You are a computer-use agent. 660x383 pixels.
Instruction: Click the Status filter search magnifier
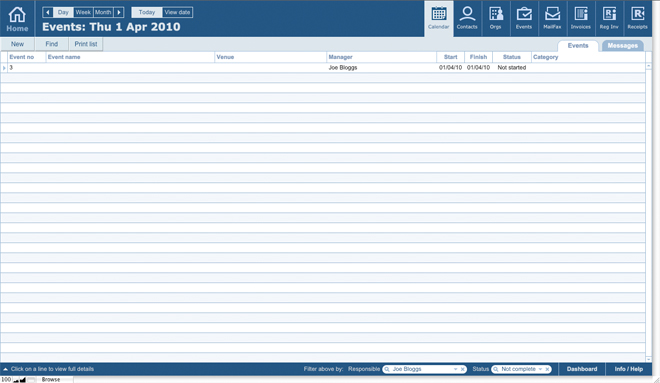(x=496, y=369)
